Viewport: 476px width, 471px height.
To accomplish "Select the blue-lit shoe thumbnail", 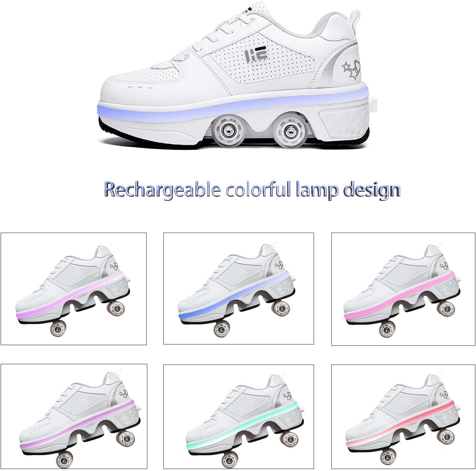I will 238,289.
